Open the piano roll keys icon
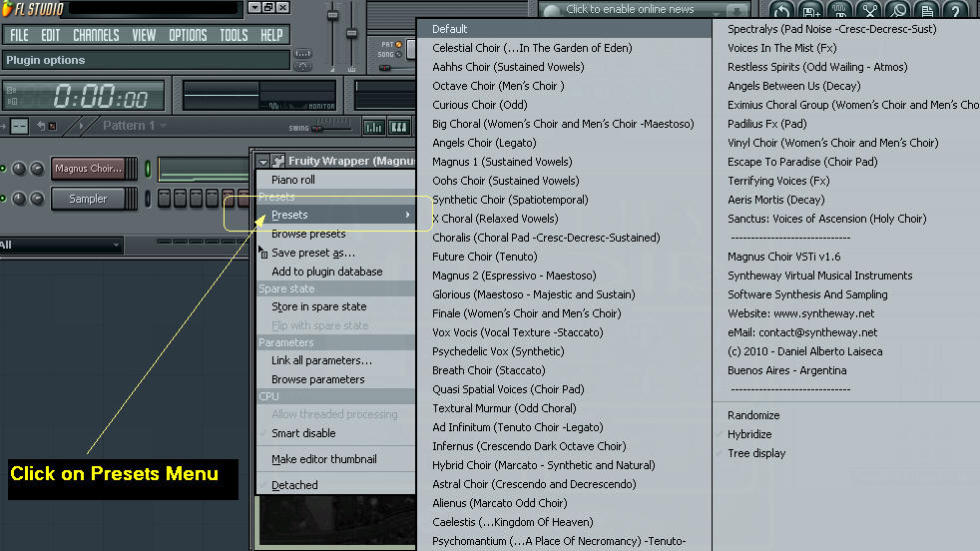Viewport: 980px width, 551px height. coord(399,128)
